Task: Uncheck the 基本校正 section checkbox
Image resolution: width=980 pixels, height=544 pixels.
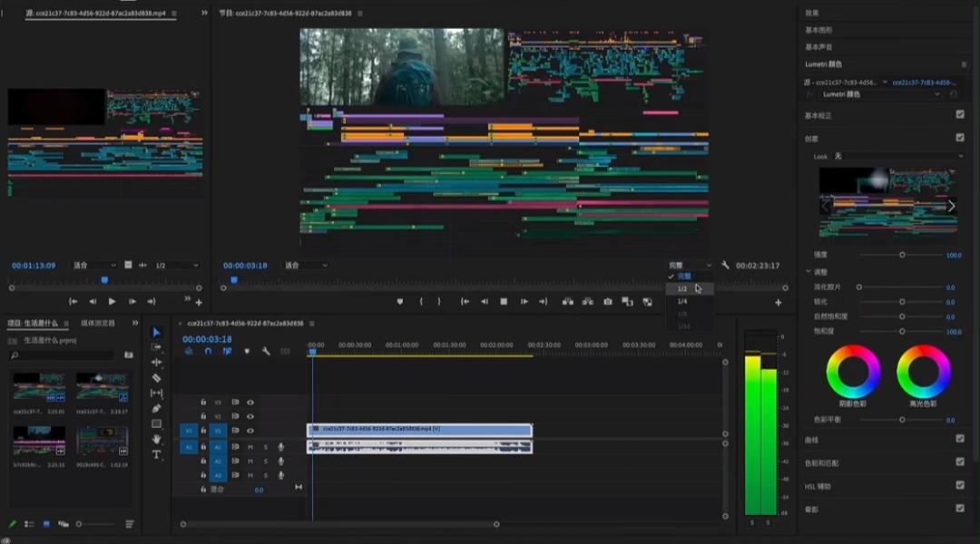Action: click(x=960, y=114)
